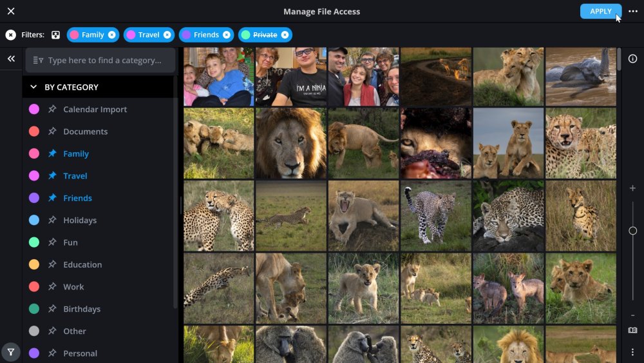Select the I'M A NINJA shirt photo
Viewport: 644px width, 363px height.
291,77
